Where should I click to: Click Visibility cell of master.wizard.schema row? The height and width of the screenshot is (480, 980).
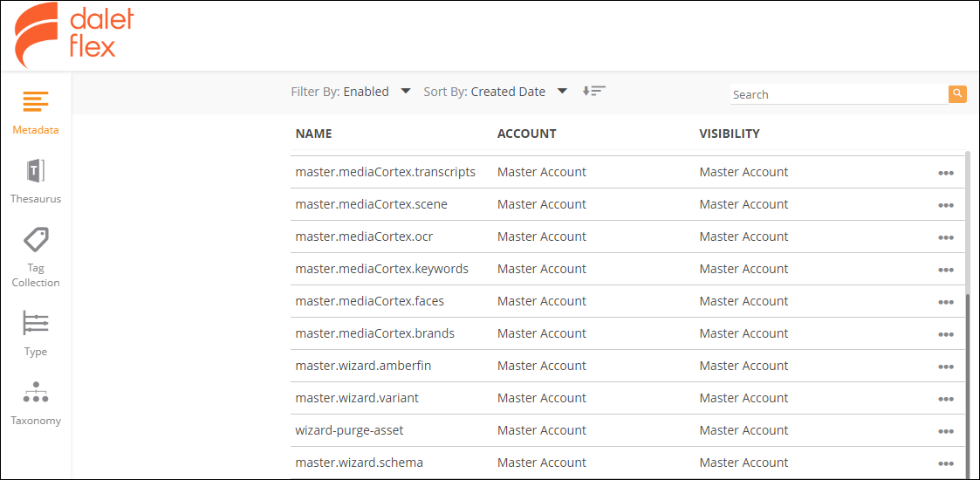[x=744, y=463]
